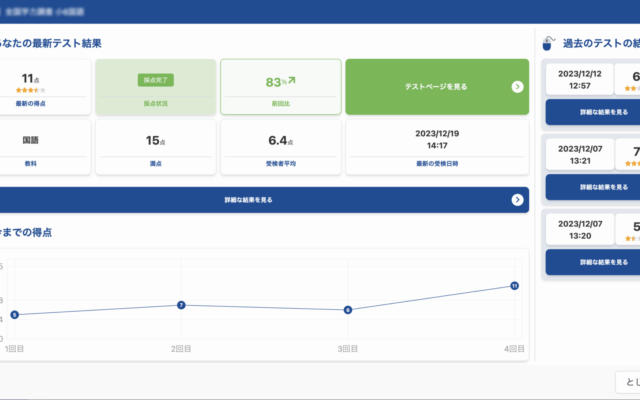The height and width of the screenshot is (400, 640).
Task: View details for the 2023/12/07 13:20 test
Action: click(592, 262)
